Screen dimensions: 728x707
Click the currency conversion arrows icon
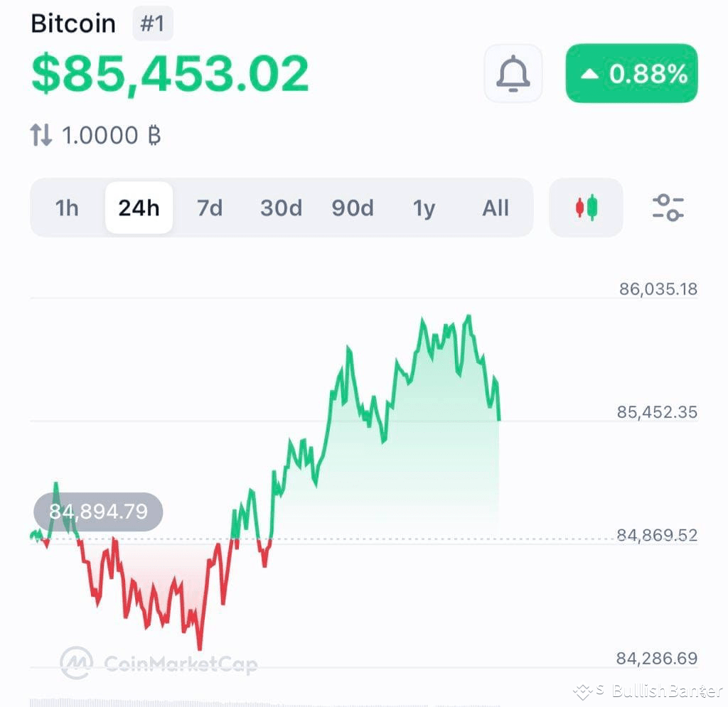[x=41, y=134]
